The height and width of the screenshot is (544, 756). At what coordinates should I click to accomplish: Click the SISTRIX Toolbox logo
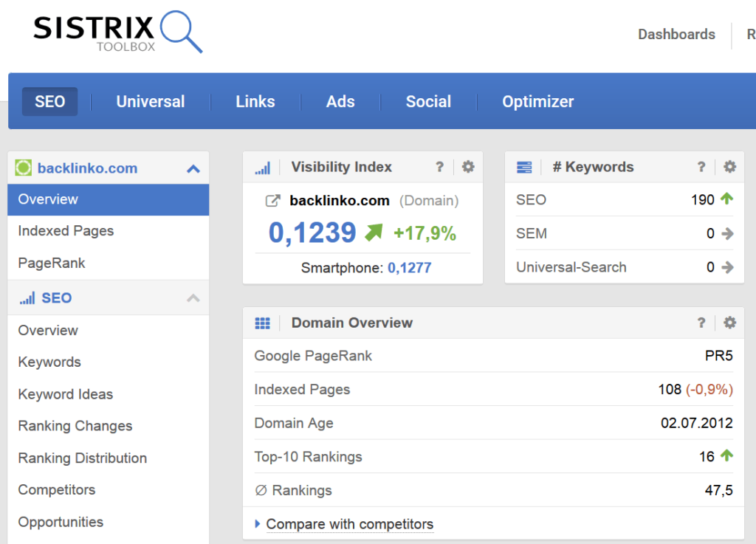coord(118,32)
